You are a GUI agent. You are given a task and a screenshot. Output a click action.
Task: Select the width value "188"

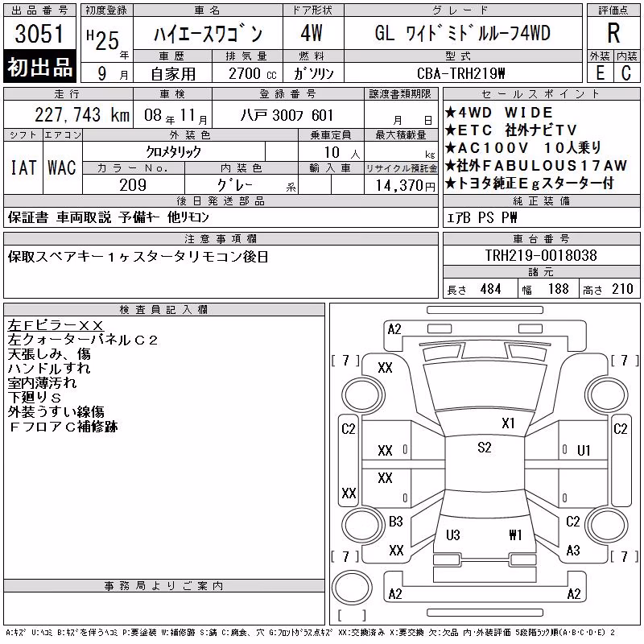tap(558, 289)
